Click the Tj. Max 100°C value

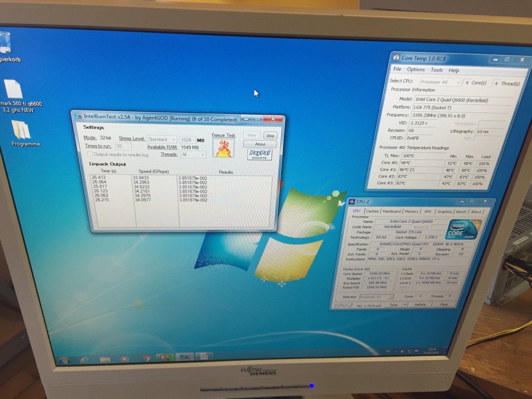tap(409, 156)
